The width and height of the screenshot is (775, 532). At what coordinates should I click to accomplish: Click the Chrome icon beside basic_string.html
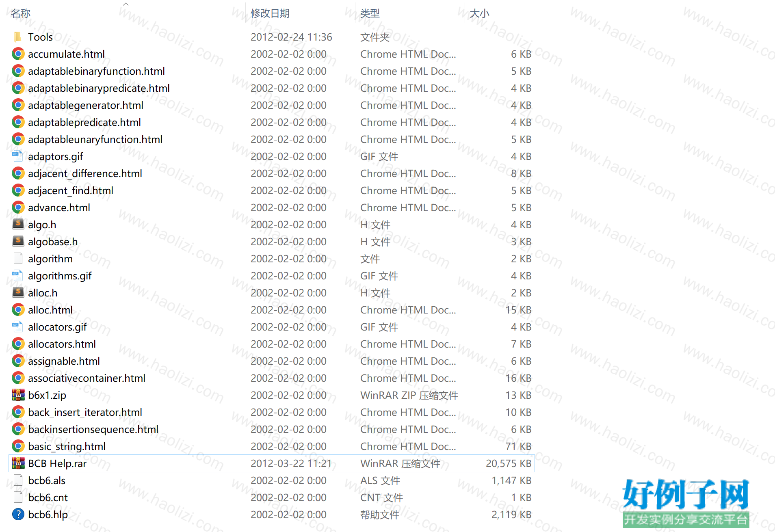[x=18, y=446]
